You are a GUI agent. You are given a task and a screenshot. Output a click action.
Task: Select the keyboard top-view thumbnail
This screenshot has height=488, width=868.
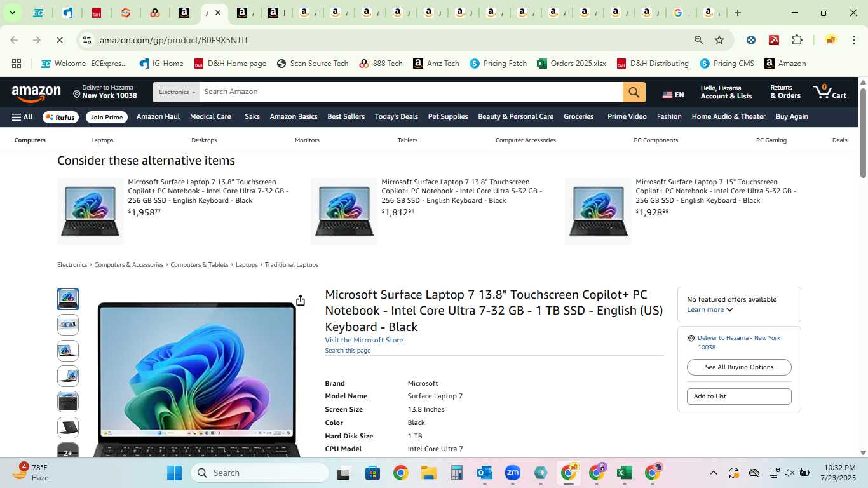click(68, 402)
